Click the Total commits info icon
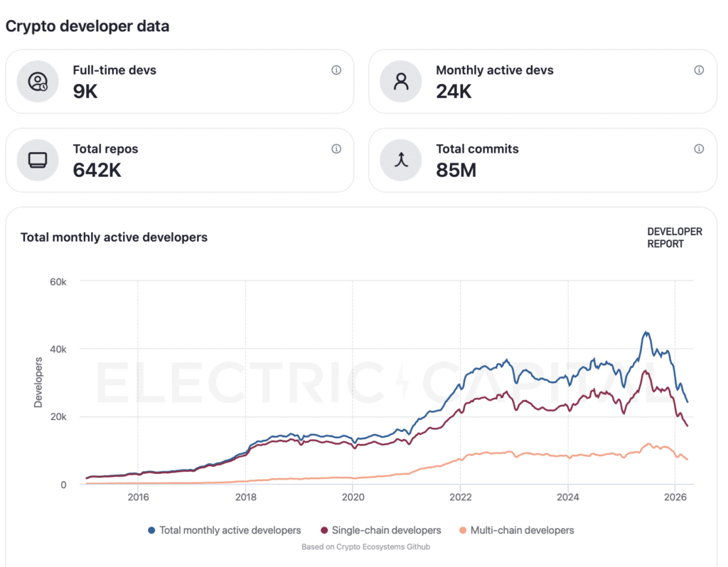The image size is (728, 567). pyautogui.click(x=699, y=149)
